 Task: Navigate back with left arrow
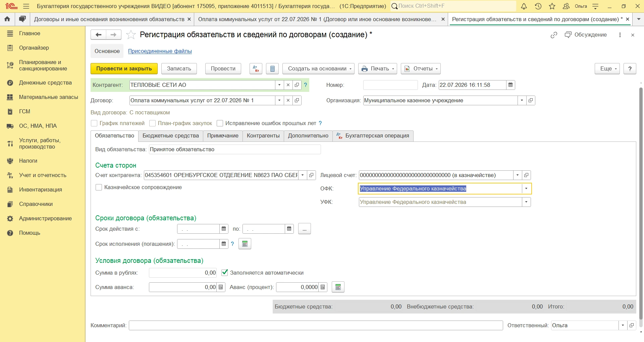pyautogui.click(x=98, y=35)
